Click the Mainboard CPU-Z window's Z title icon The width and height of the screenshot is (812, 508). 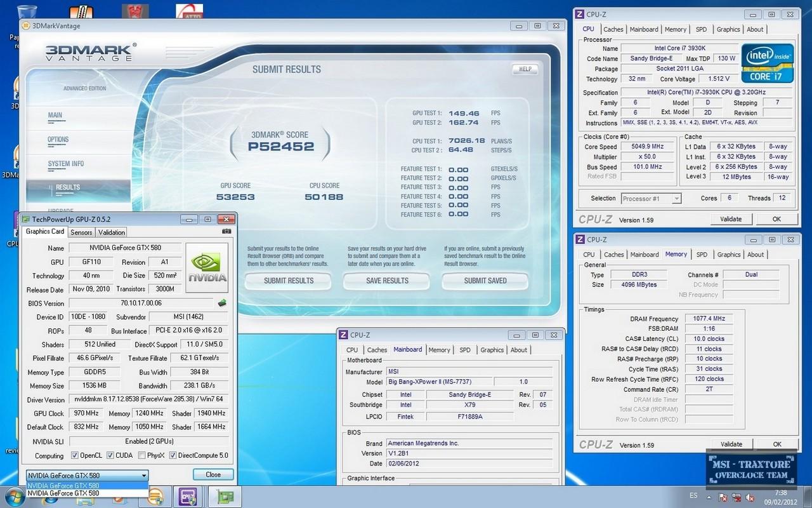343,335
